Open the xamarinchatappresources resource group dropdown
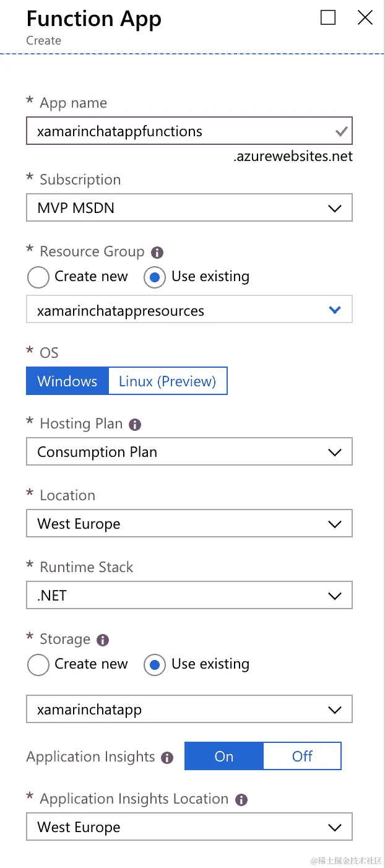 pyautogui.click(x=189, y=311)
